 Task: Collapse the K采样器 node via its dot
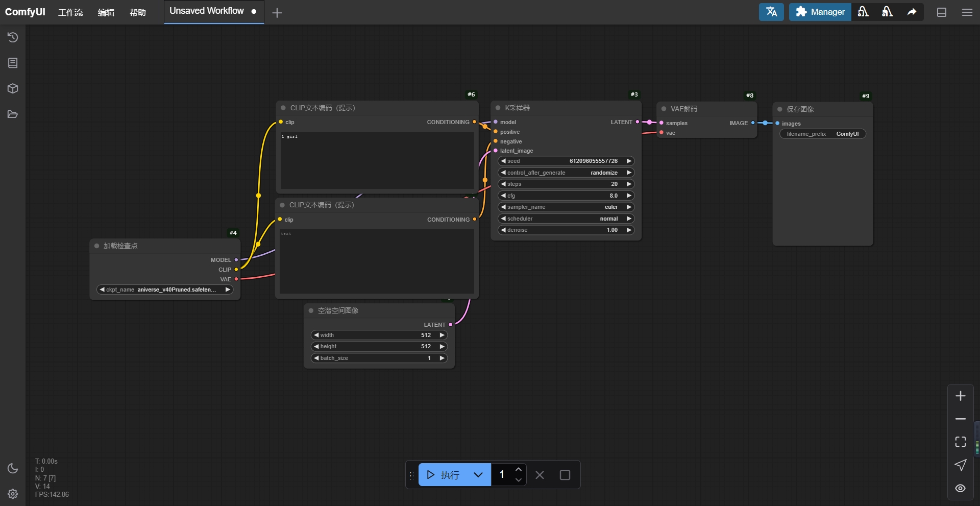[498, 108]
